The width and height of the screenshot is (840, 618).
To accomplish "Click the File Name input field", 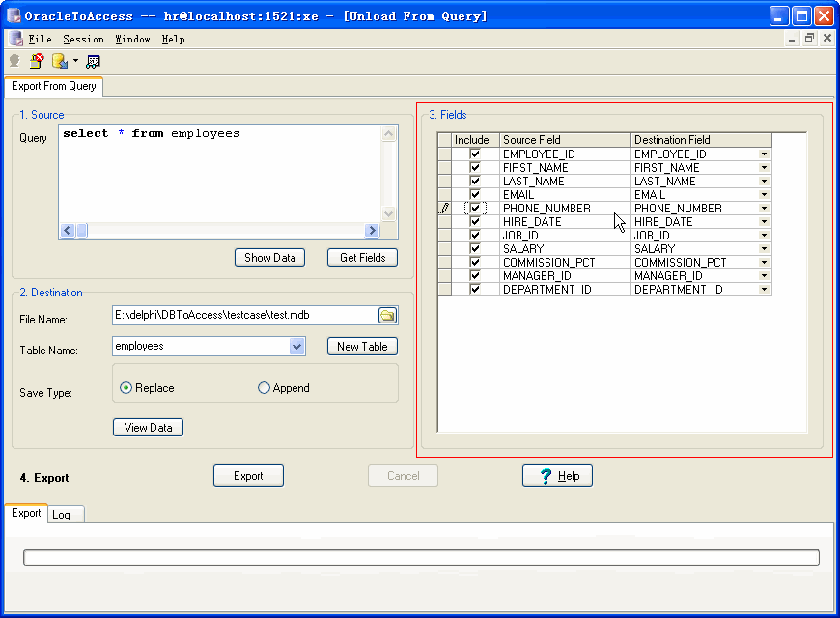I will [x=245, y=315].
